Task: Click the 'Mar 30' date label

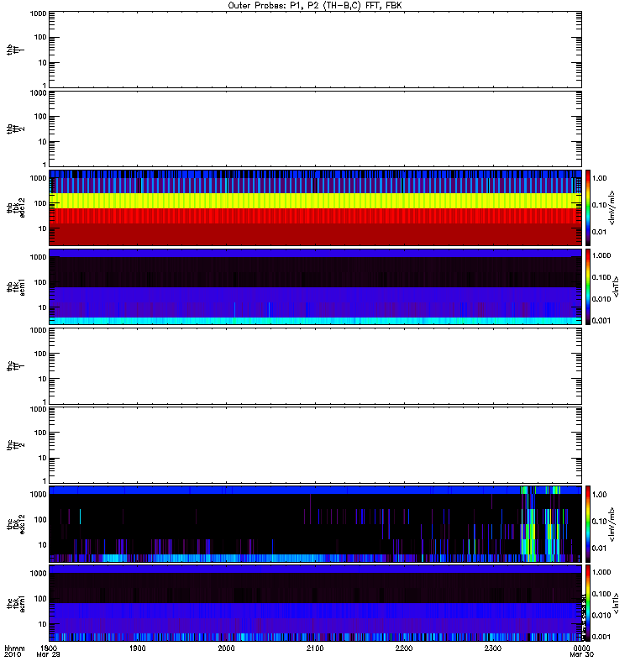Action: point(581,655)
